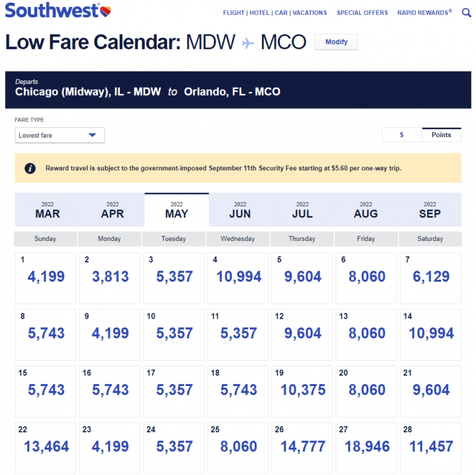This screenshot has height=475, width=476.
Task: Open search with the magnifier icon
Action: (466, 12)
